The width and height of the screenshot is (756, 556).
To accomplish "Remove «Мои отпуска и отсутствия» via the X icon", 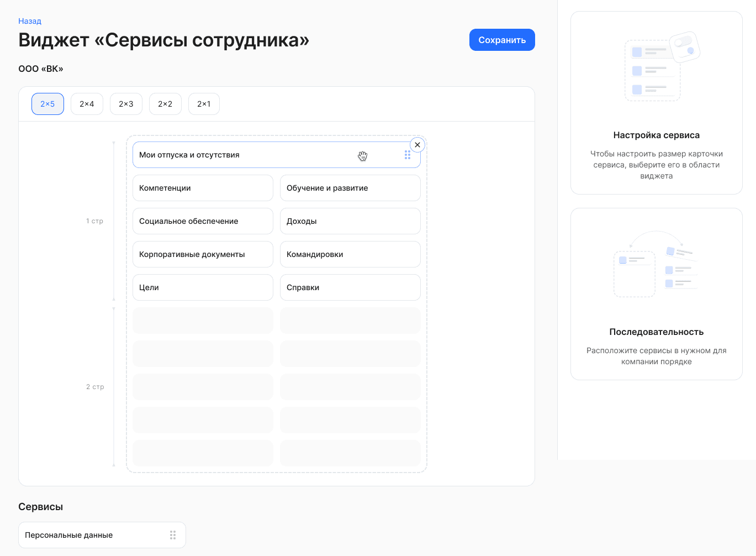I will point(417,144).
